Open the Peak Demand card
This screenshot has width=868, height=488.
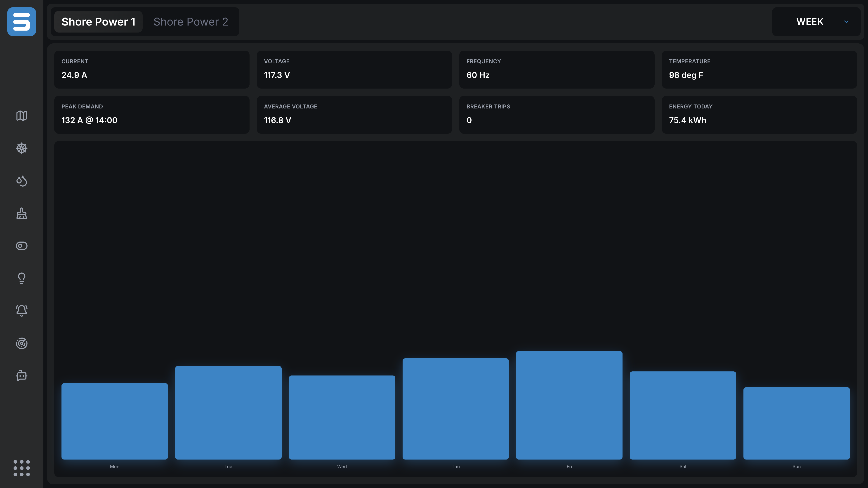pyautogui.click(x=152, y=115)
